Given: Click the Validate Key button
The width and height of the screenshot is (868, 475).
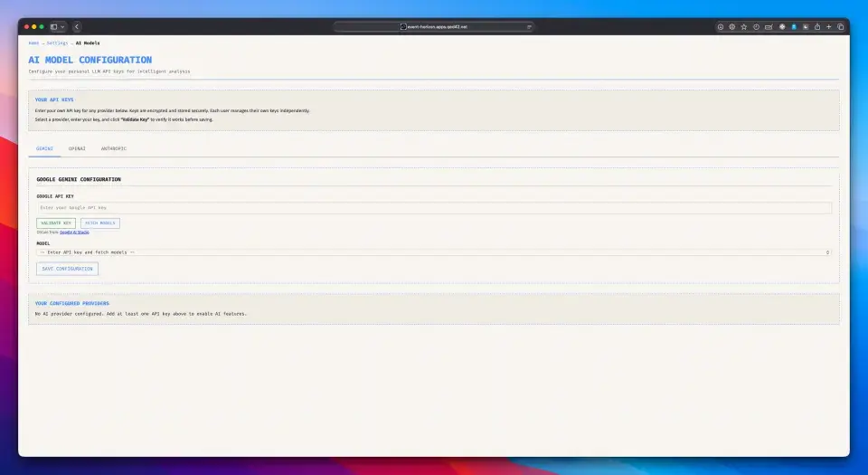Looking at the screenshot, I should [x=56, y=223].
